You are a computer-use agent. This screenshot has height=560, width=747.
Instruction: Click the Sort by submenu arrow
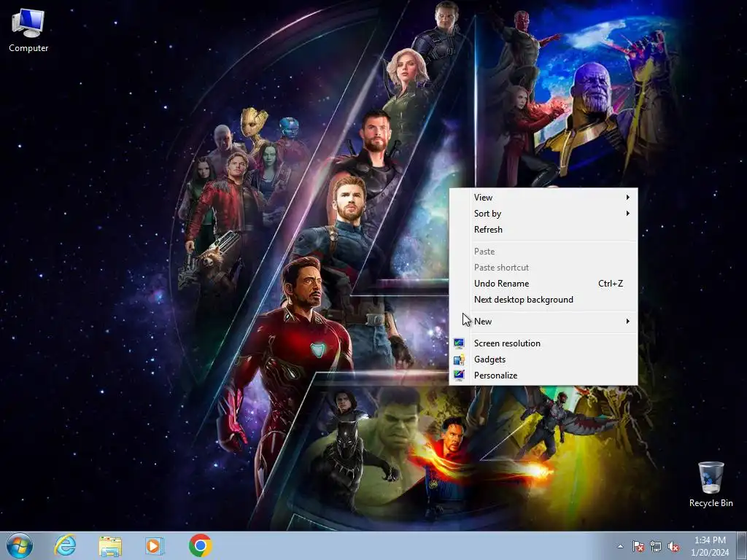coord(628,214)
